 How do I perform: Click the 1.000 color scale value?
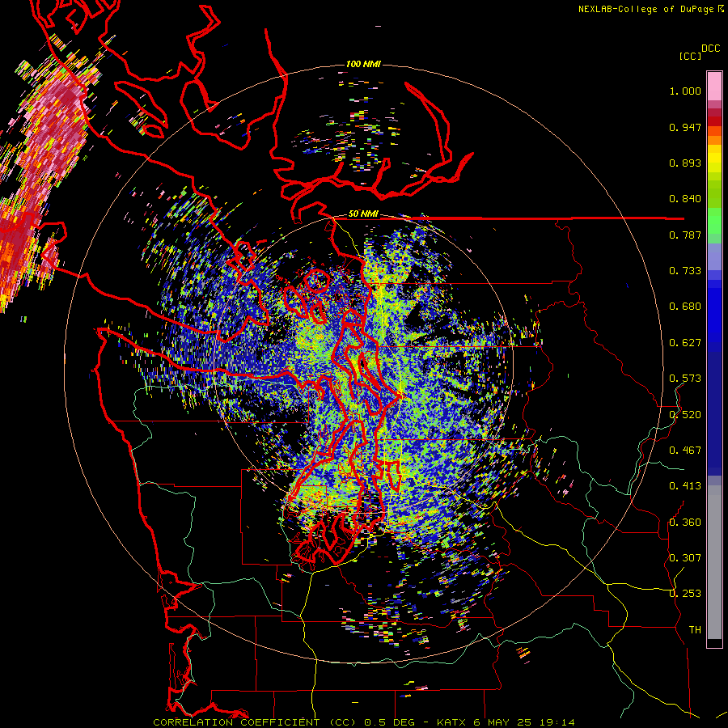pos(685,91)
